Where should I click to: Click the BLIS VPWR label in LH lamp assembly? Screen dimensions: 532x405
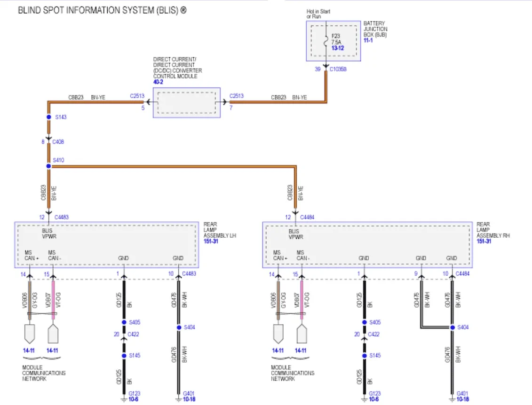coord(49,234)
